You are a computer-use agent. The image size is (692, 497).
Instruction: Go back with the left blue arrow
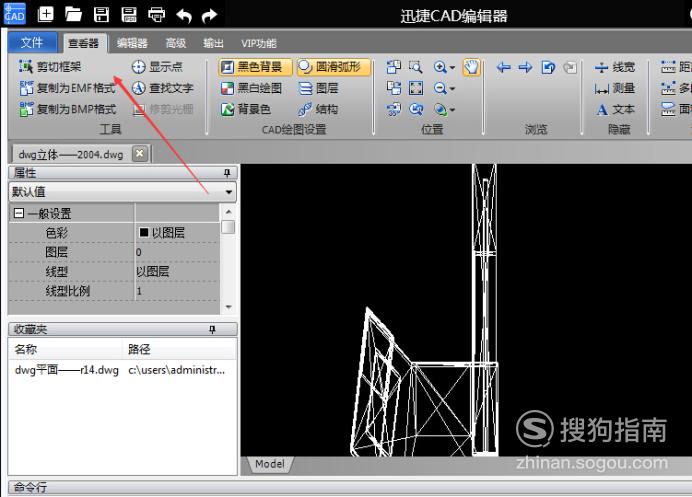[504, 67]
